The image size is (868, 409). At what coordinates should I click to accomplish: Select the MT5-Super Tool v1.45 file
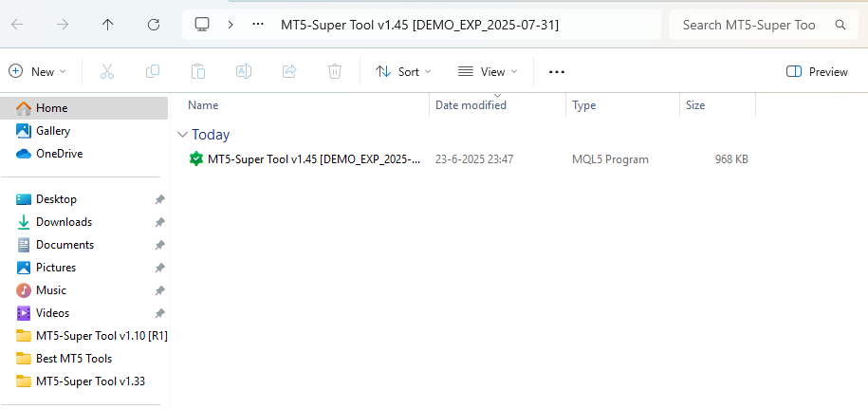click(314, 159)
